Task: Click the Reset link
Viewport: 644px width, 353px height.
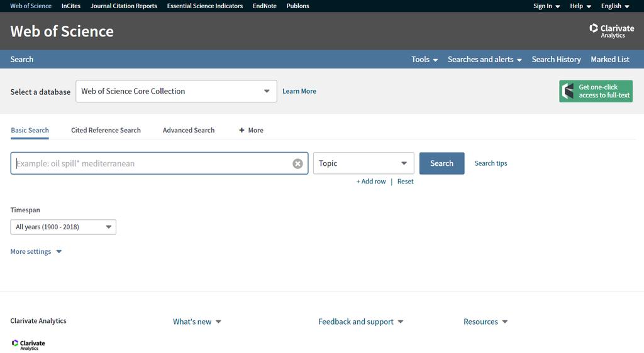Action: [405, 182]
